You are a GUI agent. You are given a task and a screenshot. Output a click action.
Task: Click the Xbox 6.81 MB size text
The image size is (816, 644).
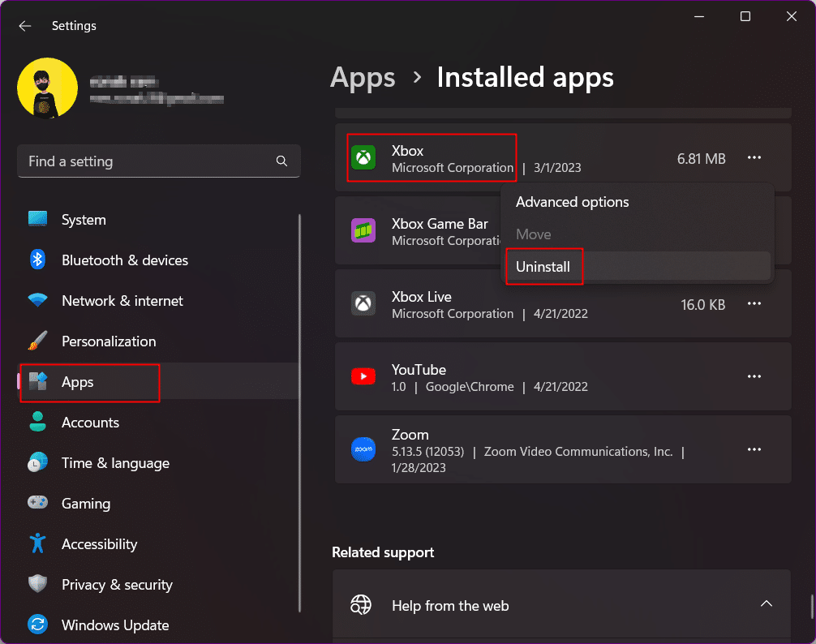[701, 159]
